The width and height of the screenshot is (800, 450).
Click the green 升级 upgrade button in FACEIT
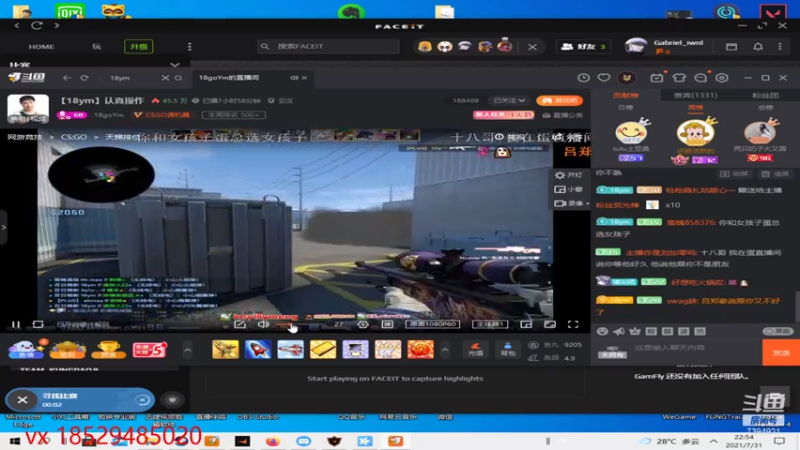coord(139,46)
